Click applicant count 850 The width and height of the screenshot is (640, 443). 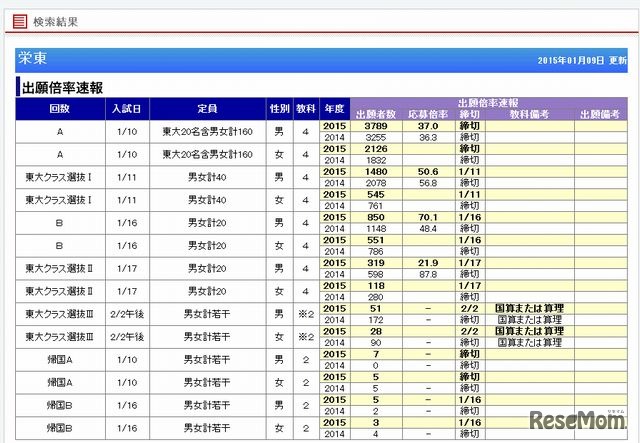pos(376,218)
